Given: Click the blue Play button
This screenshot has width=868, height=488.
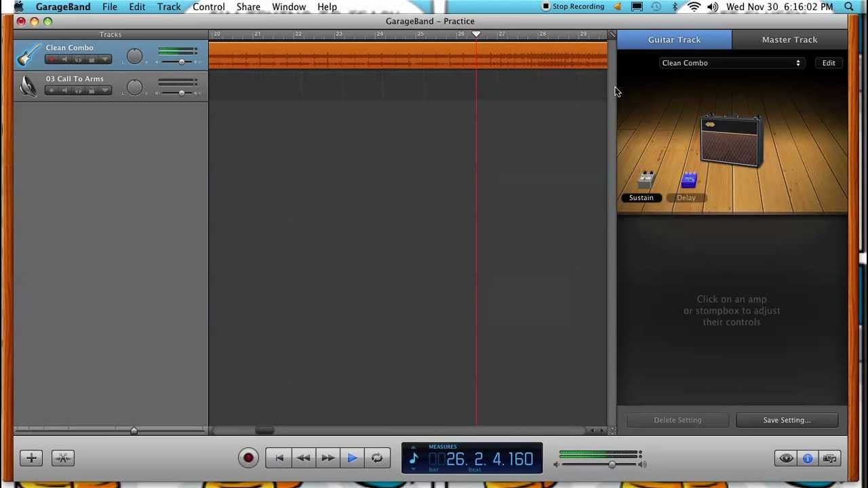Looking at the screenshot, I should (x=352, y=458).
